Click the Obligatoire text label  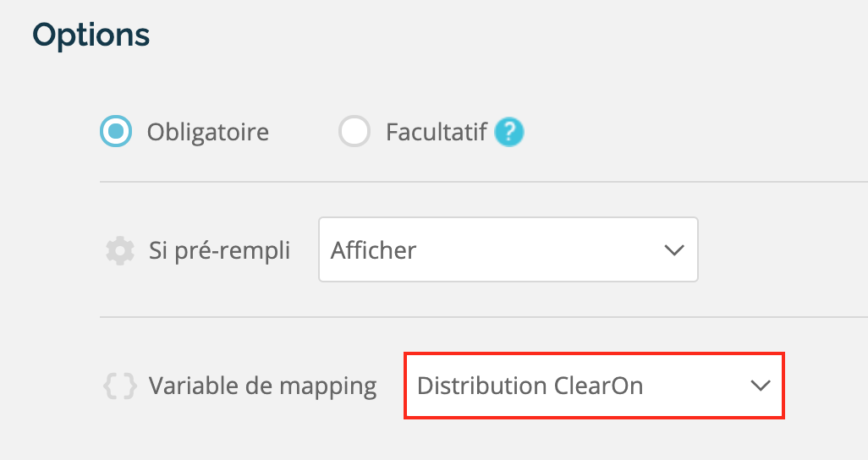point(207,132)
